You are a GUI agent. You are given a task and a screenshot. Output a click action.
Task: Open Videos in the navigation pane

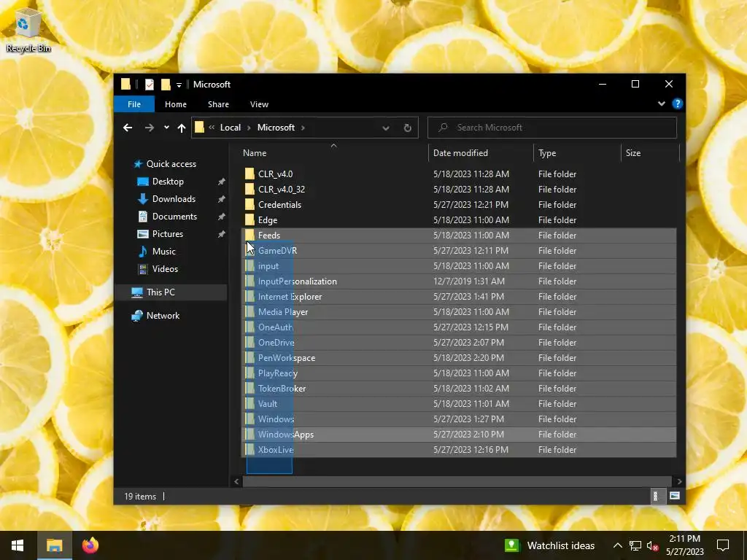coord(165,268)
